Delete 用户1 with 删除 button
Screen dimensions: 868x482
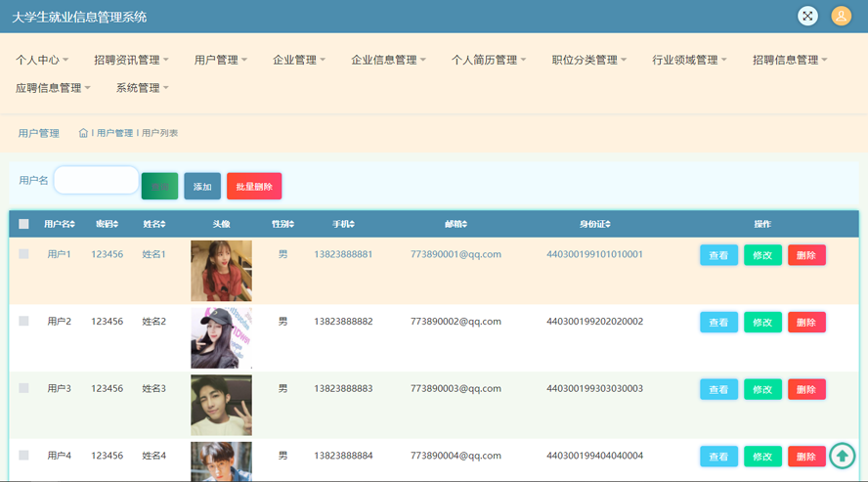(x=806, y=255)
